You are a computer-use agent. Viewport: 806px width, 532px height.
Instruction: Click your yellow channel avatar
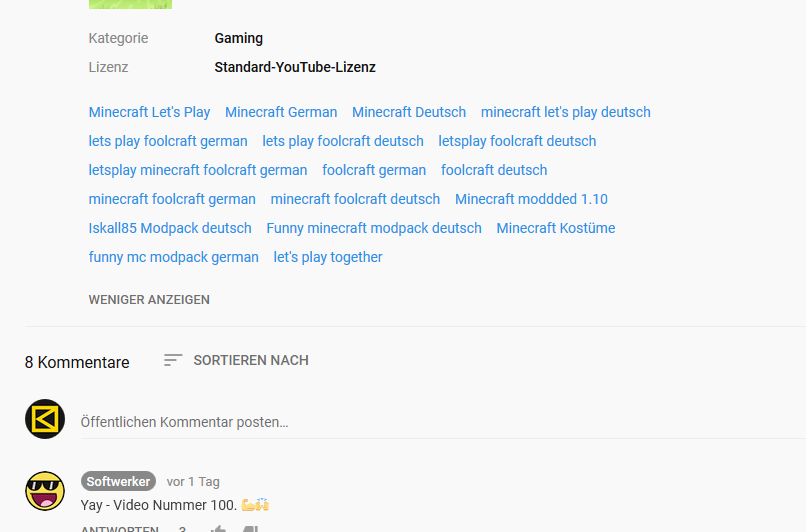pyautogui.click(x=45, y=419)
